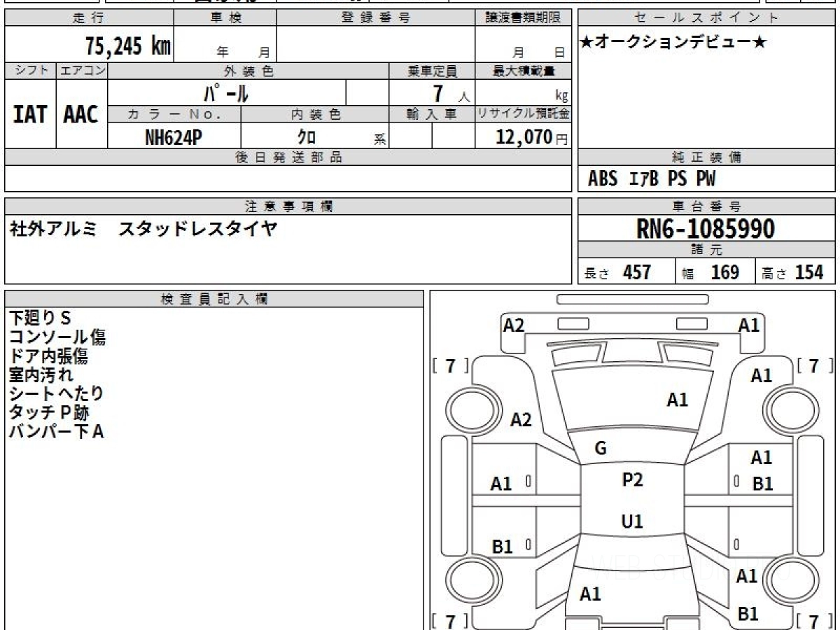Click the カラーNo. header cell
Image resolution: width=840 pixels, height=630 pixels.
coord(174,114)
